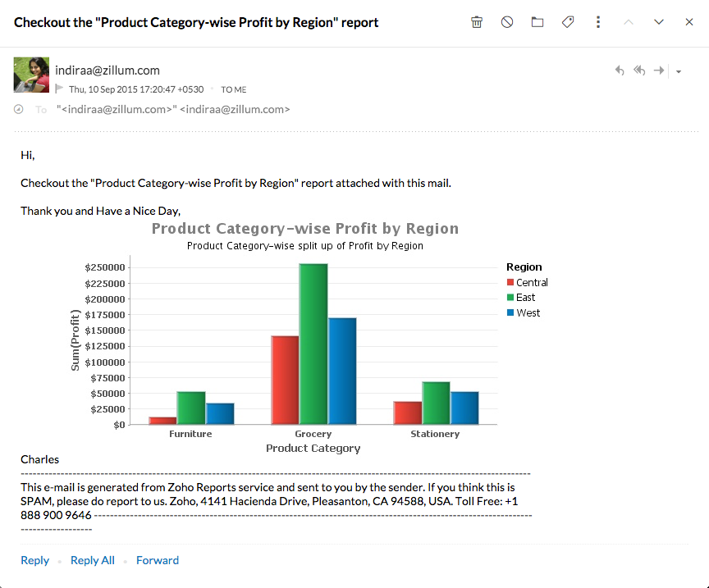The height and width of the screenshot is (588, 709).
Task: Click the forward arrow icon in header
Action: coord(659,71)
